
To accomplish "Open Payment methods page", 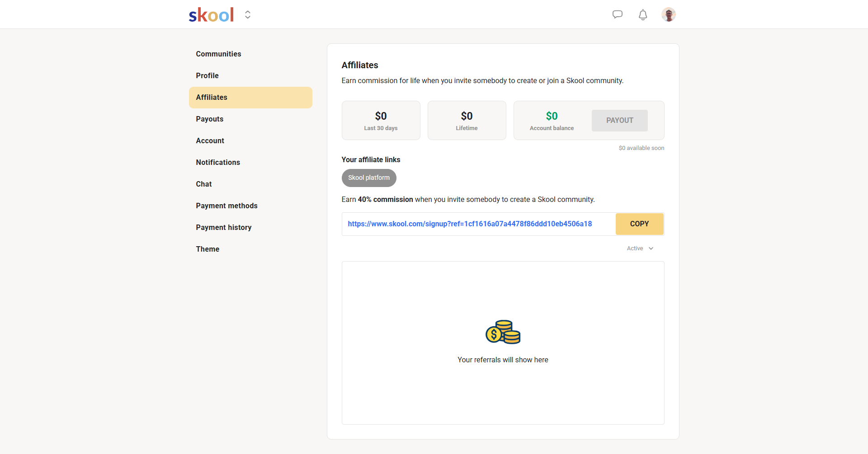I will pyautogui.click(x=226, y=206).
